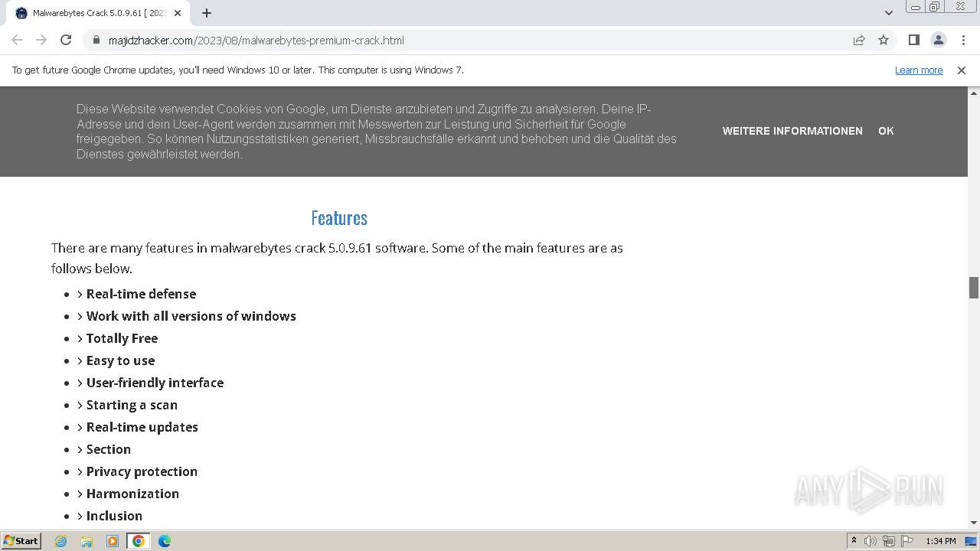
Task: Click the Features heading
Action: pyautogui.click(x=339, y=218)
